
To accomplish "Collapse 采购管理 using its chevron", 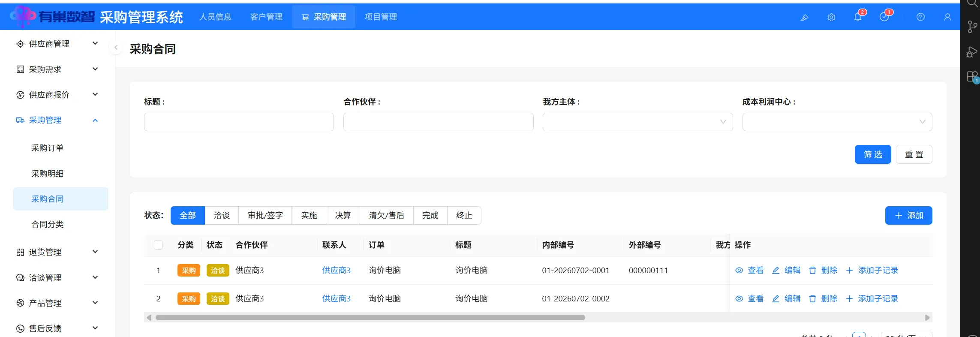I will pos(95,120).
